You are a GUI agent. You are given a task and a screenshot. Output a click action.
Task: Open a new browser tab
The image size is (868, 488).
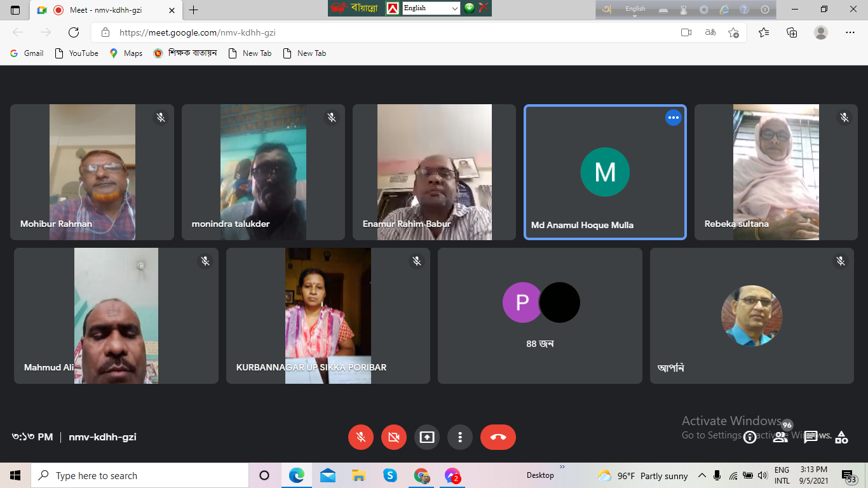coord(194,10)
